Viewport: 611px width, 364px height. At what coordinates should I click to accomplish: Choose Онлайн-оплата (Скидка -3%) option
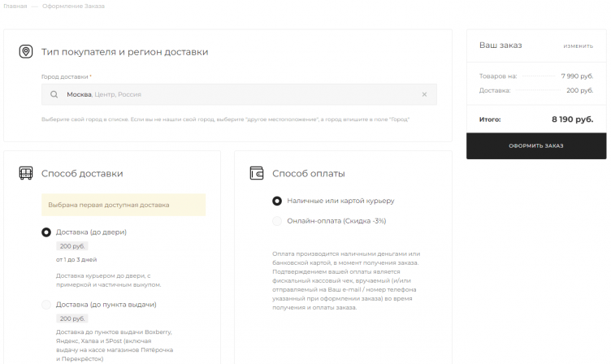(x=277, y=221)
